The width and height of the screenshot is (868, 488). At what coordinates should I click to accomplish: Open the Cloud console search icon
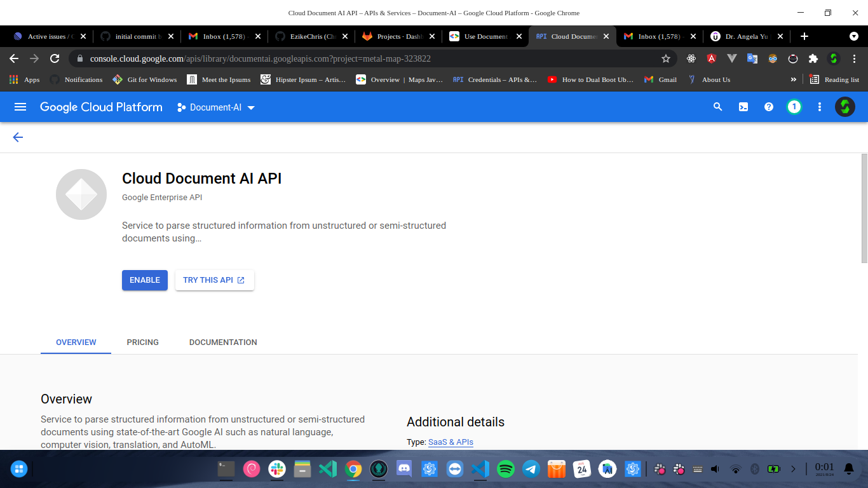click(718, 107)
